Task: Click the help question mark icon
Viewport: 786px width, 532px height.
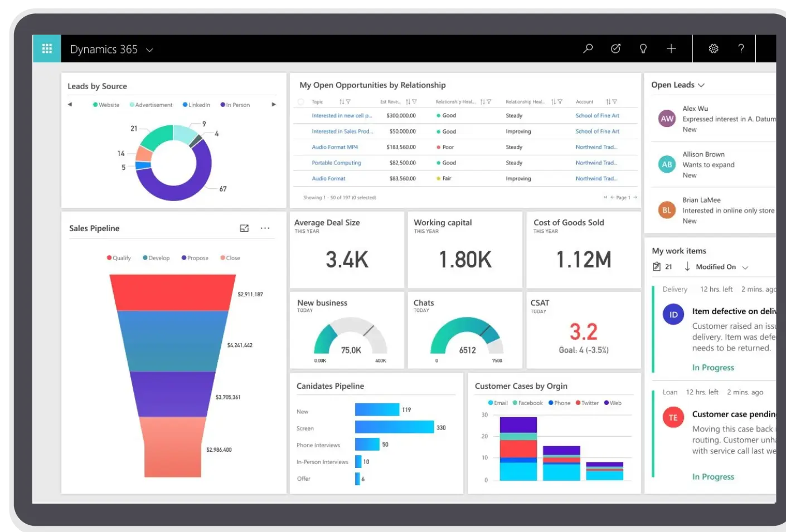Action: coord(741,48)
